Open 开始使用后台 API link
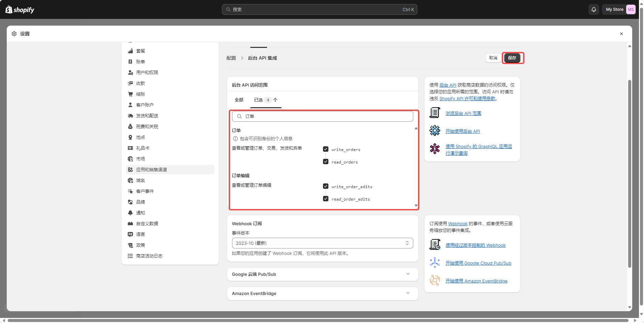This screenshot has height=323, width=644. tap(462, 131)
